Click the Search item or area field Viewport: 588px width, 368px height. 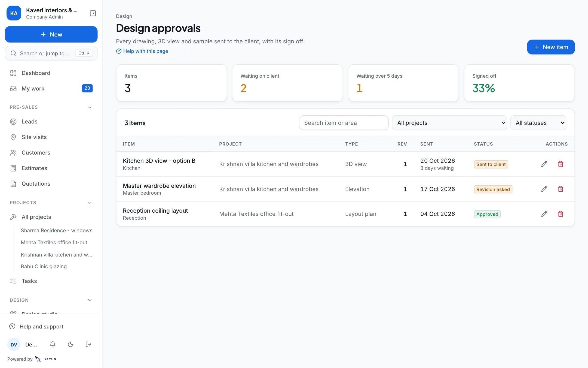344,123
